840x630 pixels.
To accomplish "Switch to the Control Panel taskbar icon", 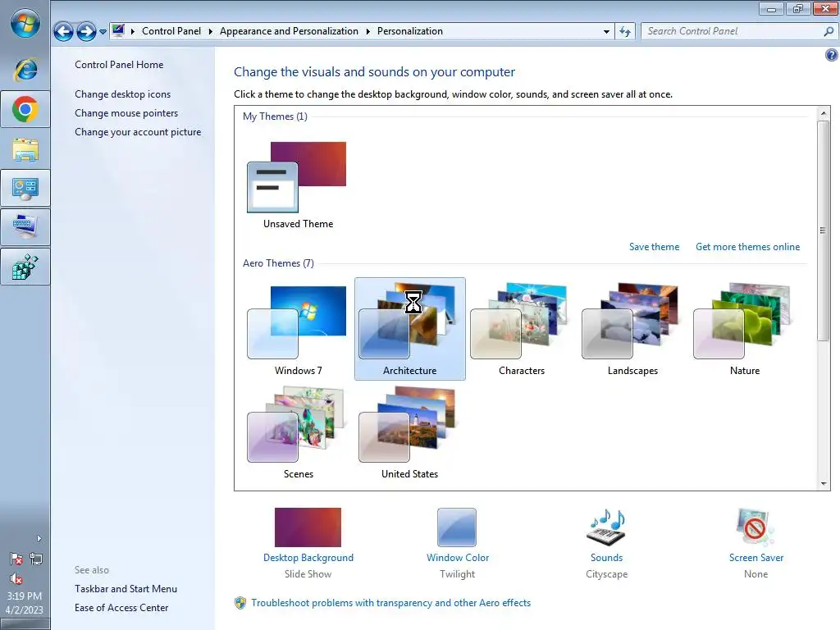I will [x=25, y=188].
